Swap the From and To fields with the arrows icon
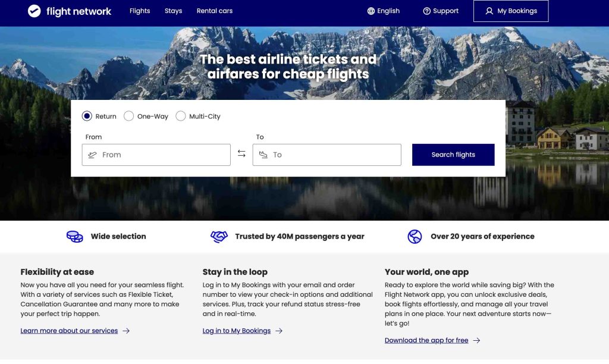Image resolution: width=609 pixels, height=364 pixels. pos(241,154)
